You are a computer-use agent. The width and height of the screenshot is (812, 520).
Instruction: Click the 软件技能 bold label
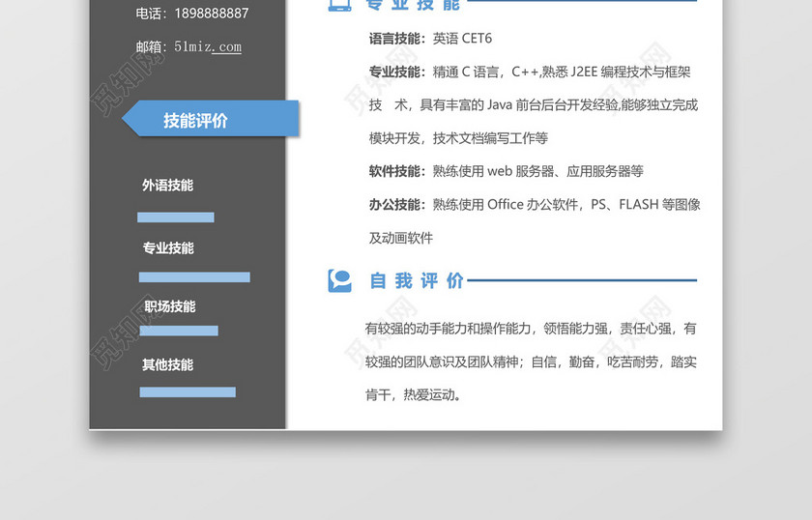[x=396, y=171]
